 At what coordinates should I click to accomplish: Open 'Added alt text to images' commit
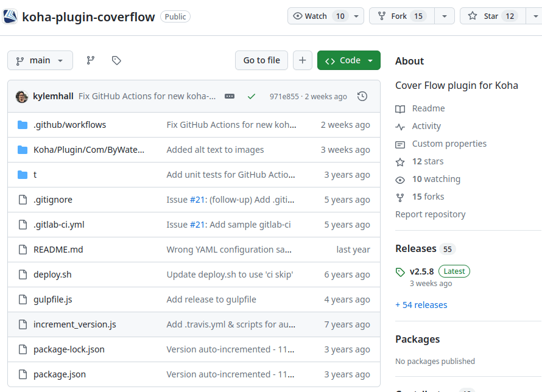coord(215,150)
